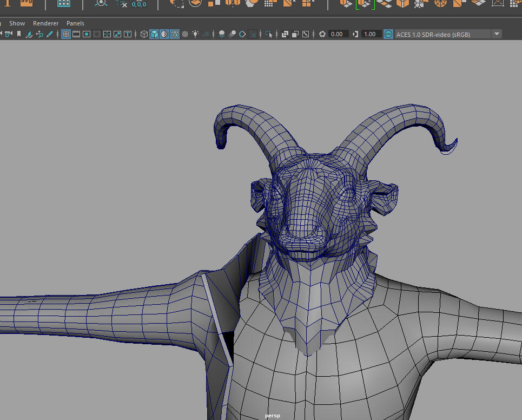Screen dimensions: 522x420
Task: Click the isolate select icon
Action: [x=269, y=34]
